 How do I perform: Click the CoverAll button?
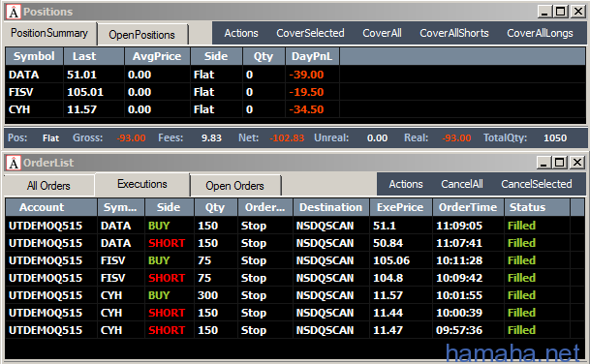click(x=382, y=33)
